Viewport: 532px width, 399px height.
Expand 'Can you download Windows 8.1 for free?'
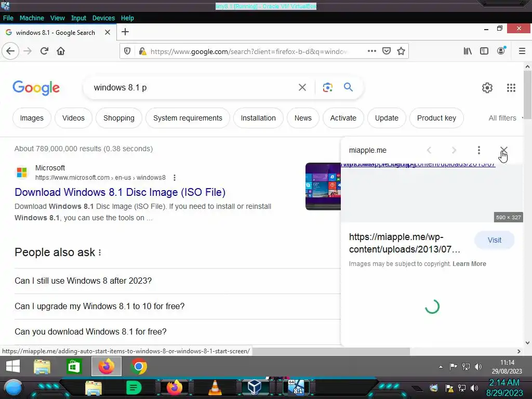click(x=178, y=332)
